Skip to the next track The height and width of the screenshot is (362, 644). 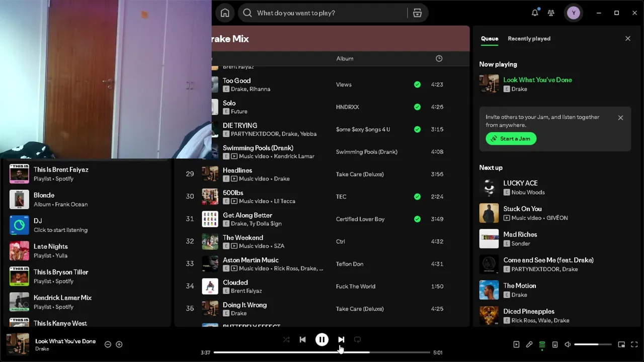tap(341, 340)
